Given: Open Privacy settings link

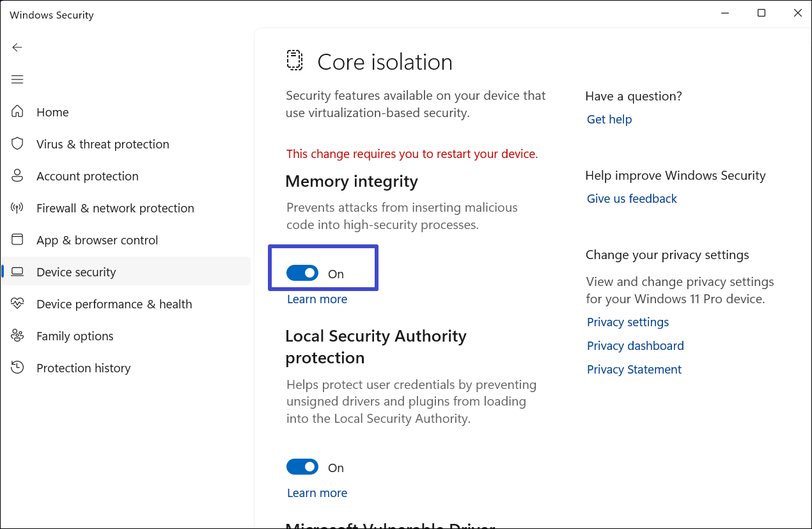Looking at the screenshot, I should 627,322.
